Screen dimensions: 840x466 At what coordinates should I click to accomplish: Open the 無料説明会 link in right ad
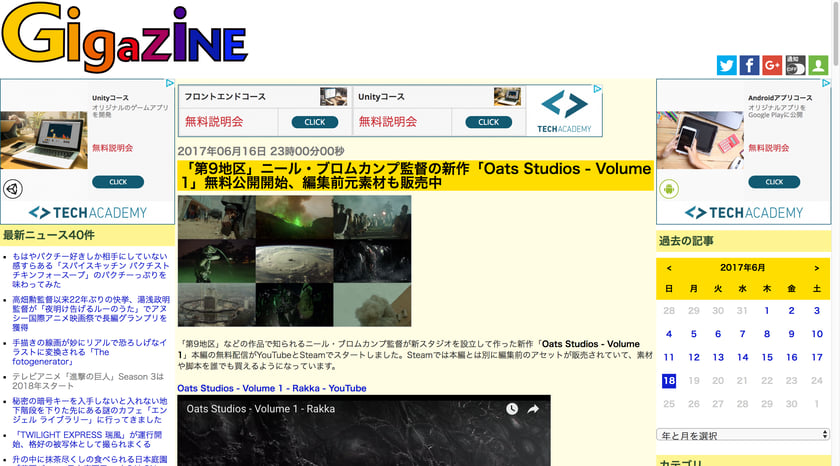(769, 148)
